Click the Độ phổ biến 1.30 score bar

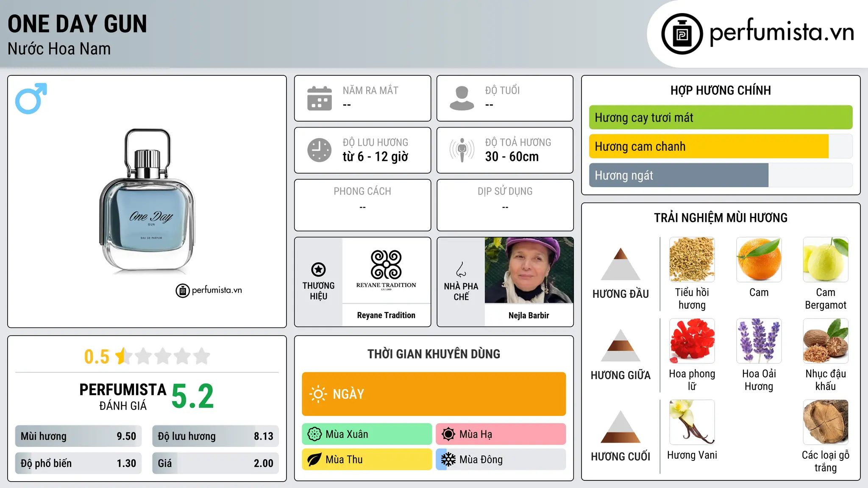[x=78, y=463]
